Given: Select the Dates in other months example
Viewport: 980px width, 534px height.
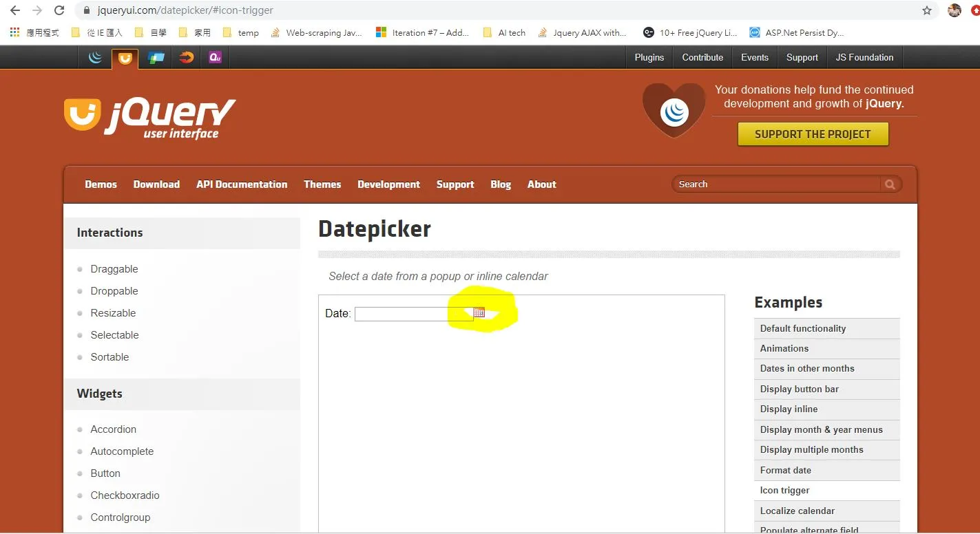Looking at the screenshot, I should point(827,369).
